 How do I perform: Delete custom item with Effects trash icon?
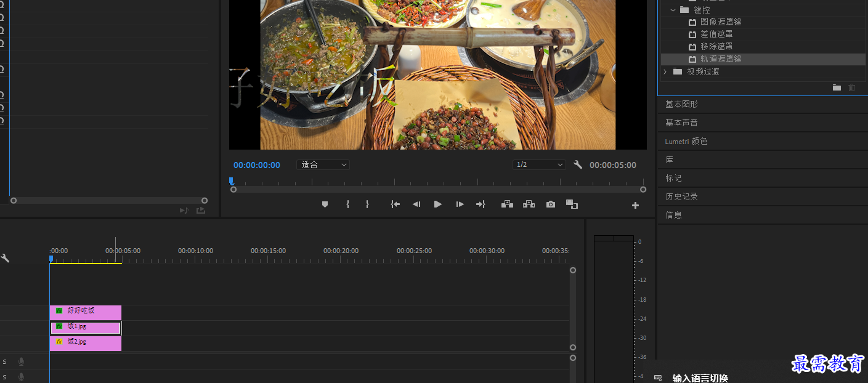click(852, 88)
